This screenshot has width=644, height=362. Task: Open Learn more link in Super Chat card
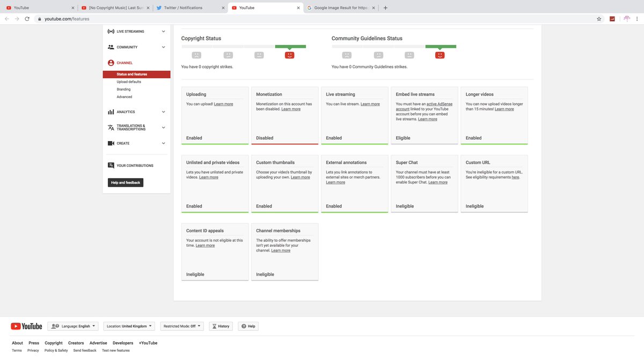coord(438,182)
